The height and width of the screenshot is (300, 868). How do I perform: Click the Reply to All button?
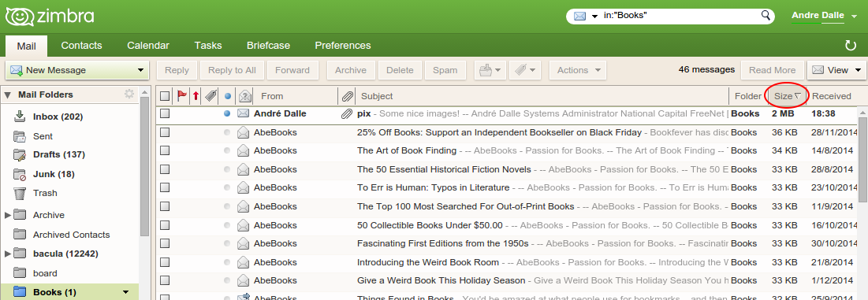232,70
